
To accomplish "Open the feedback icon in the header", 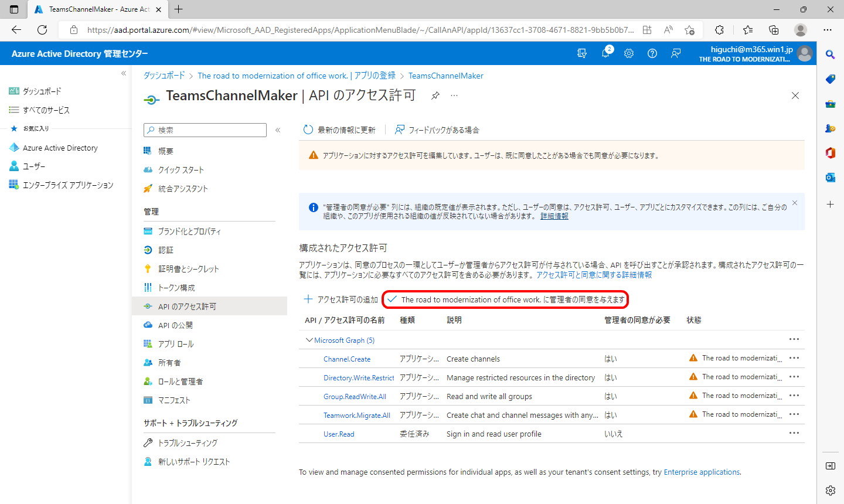I will point(676,53).
